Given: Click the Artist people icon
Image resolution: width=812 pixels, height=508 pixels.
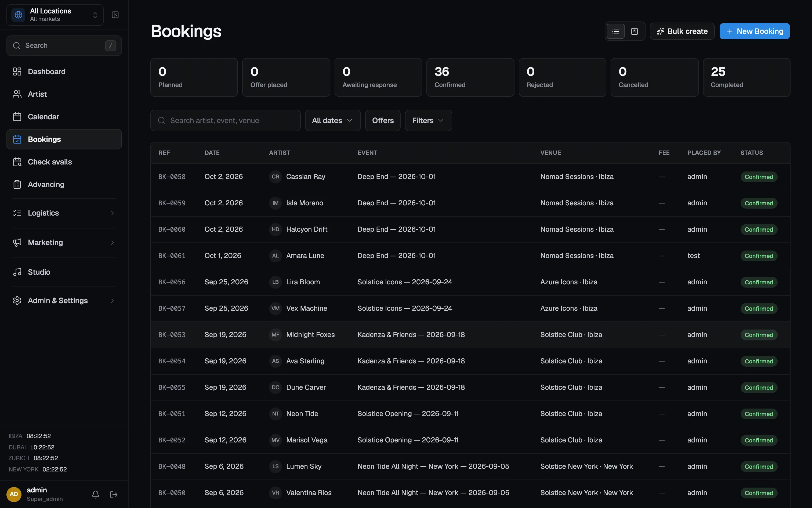Looking at the screenshot, I should tap(17, 94).
